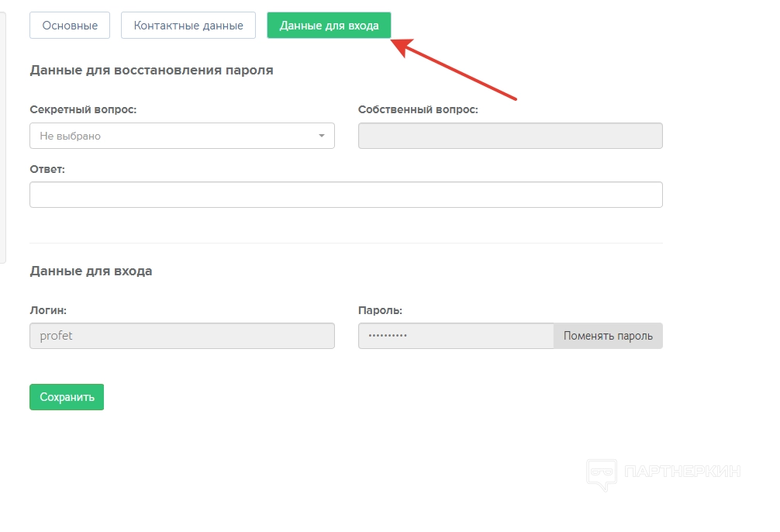Click the Данные для восстановления пароля heading

(151, 70)
